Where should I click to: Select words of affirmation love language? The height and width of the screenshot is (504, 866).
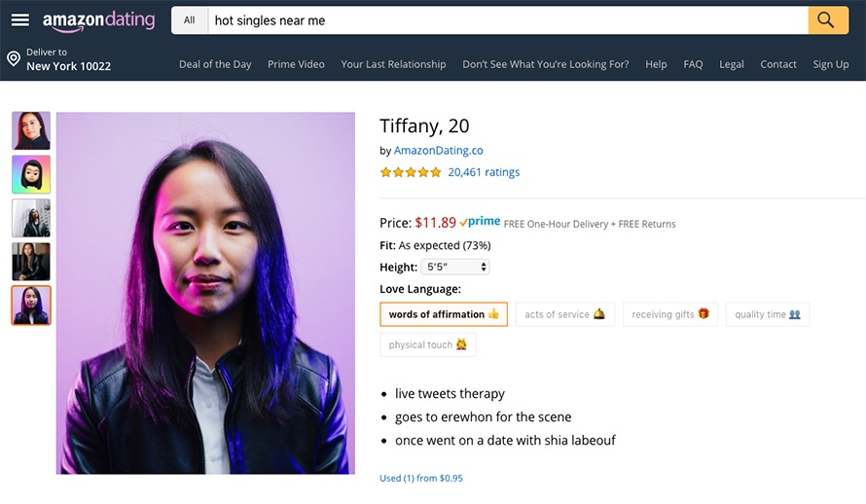click(x=444, y=314)
